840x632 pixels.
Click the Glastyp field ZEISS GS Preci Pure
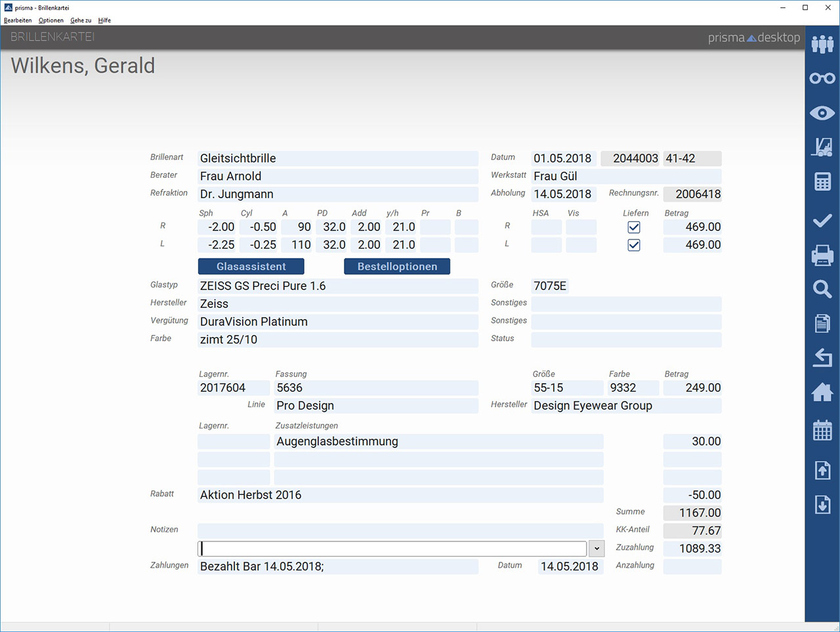pyautogui.click(x=338, y=286)
